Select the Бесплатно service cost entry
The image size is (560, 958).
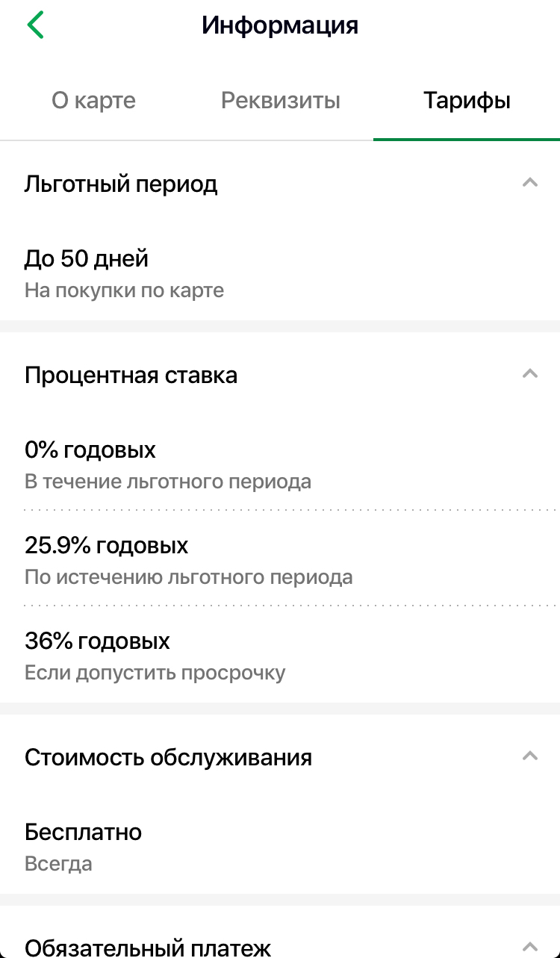tap(83, 832)
